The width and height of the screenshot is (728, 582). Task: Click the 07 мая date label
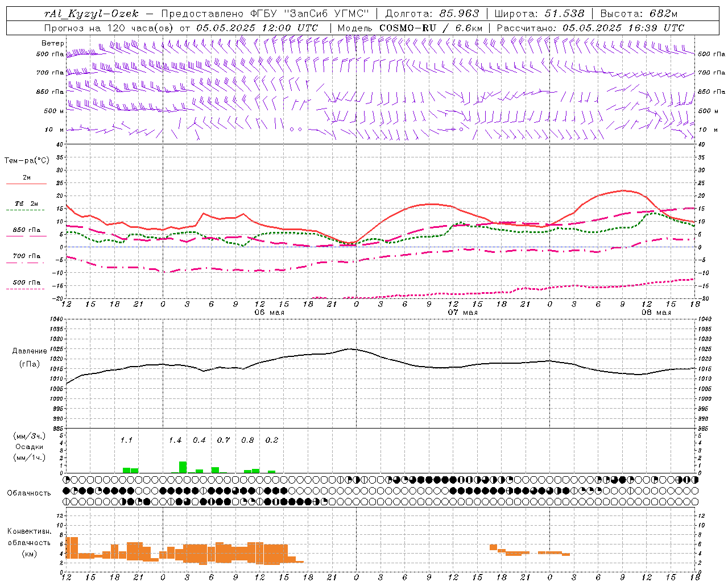coord(463,313)
